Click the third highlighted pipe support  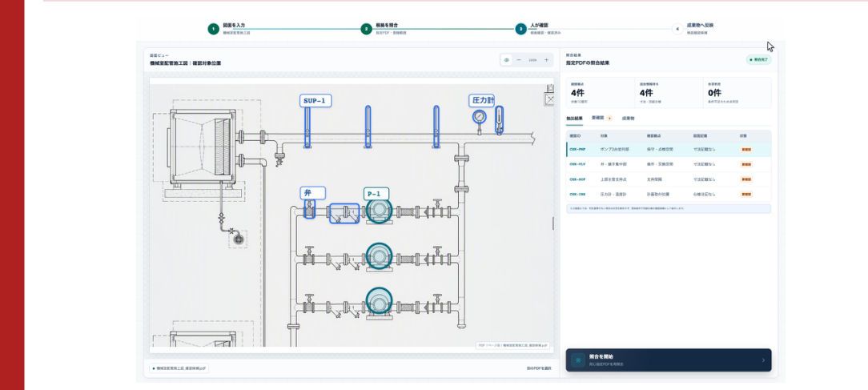pos(436,127)
